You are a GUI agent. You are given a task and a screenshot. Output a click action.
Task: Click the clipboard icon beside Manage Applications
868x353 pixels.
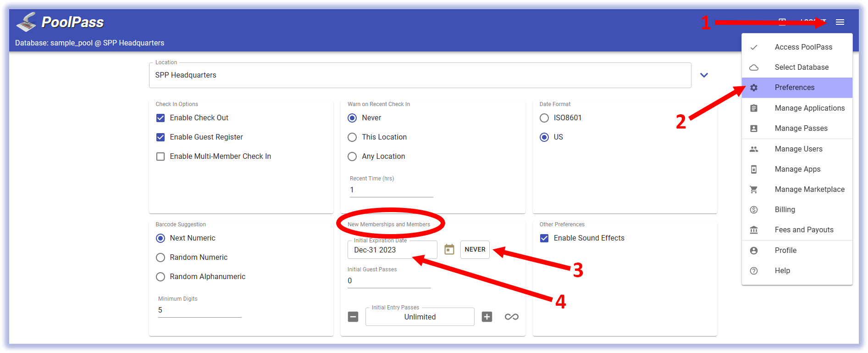(x=754, y=108)
